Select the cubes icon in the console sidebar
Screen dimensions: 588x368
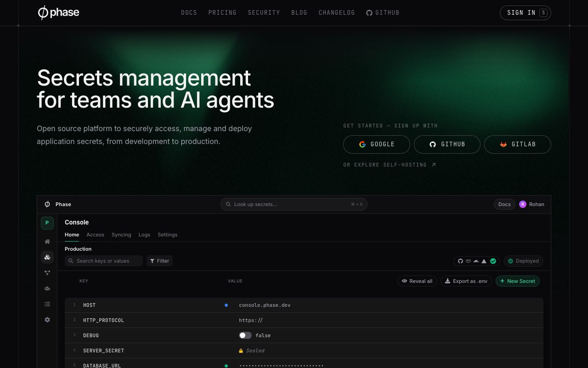[x=47, y=257]
